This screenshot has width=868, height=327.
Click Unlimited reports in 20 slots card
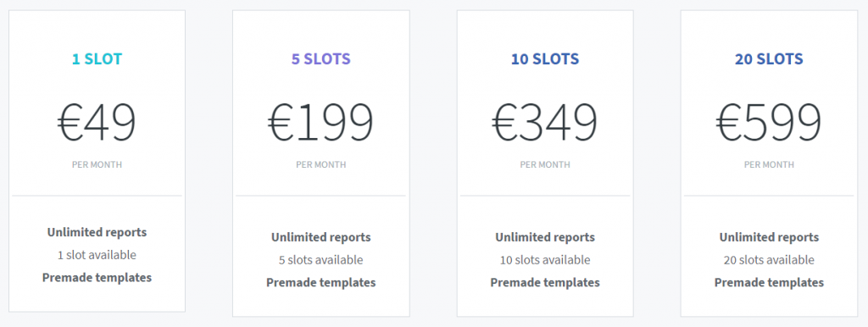click(769, 237)
